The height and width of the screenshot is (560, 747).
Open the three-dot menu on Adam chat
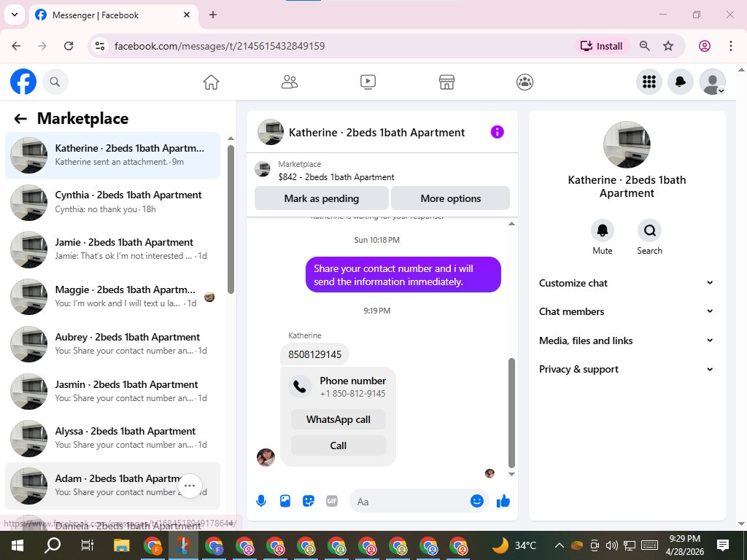[190, 486]
